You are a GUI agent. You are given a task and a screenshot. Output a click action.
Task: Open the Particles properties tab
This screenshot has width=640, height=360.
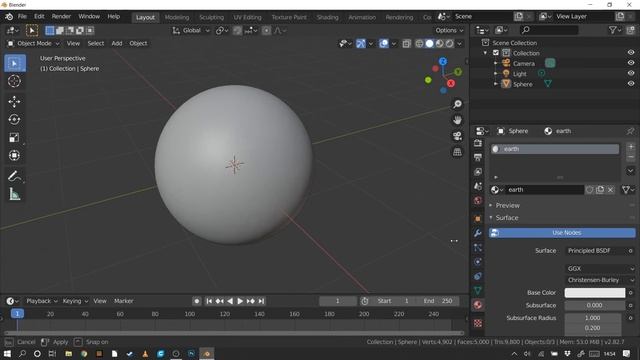(x=478, y=247)
